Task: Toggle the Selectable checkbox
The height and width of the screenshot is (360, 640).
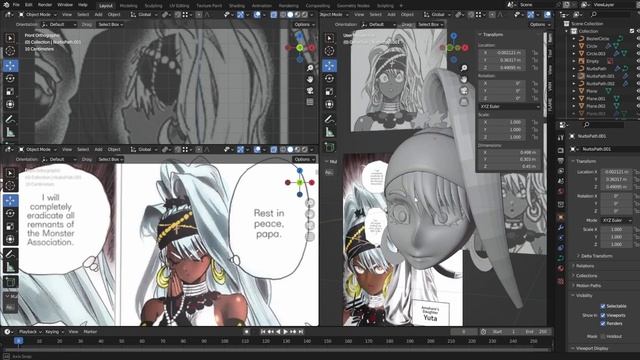Action: click(x=603, y=306)
